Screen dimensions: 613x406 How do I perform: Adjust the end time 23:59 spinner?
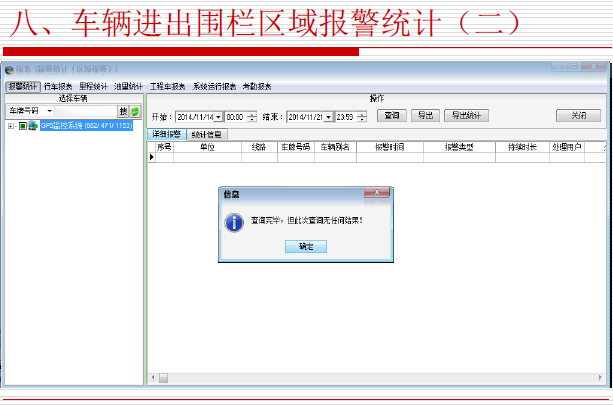363,117
